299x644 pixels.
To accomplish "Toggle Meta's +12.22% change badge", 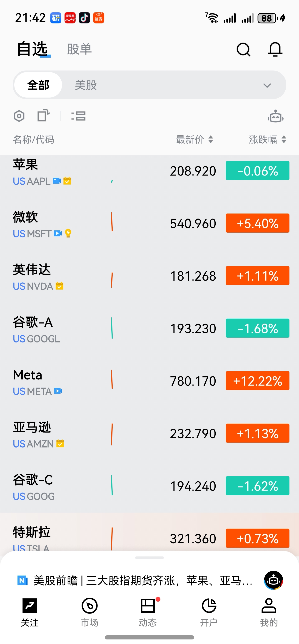I will tap(257, 381).
